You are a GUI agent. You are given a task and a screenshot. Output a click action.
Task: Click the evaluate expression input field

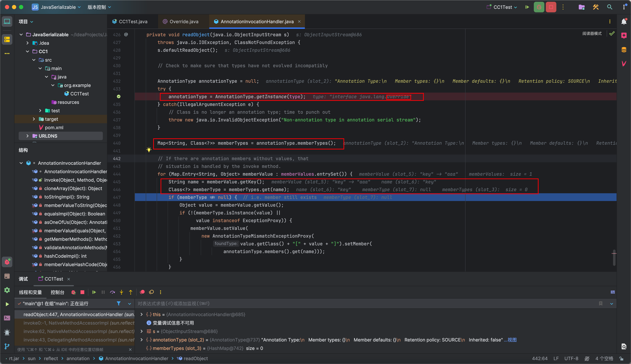[365, 303]
